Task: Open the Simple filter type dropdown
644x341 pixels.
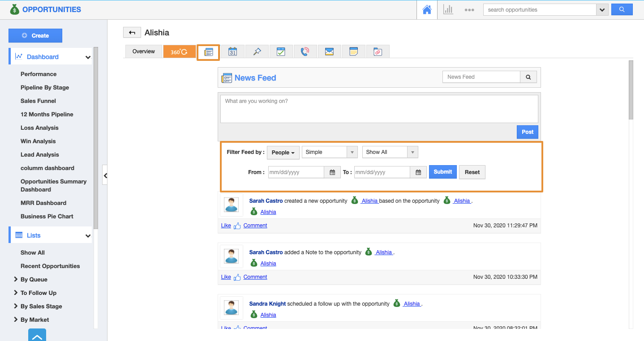Action: coord(330,152)
